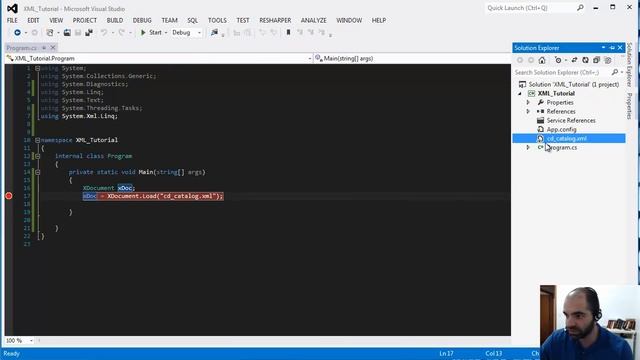The height and width of the screenshot is (360, 640).
Task: Collapse the XML_Tutorial project node
Action: point(520,93)
